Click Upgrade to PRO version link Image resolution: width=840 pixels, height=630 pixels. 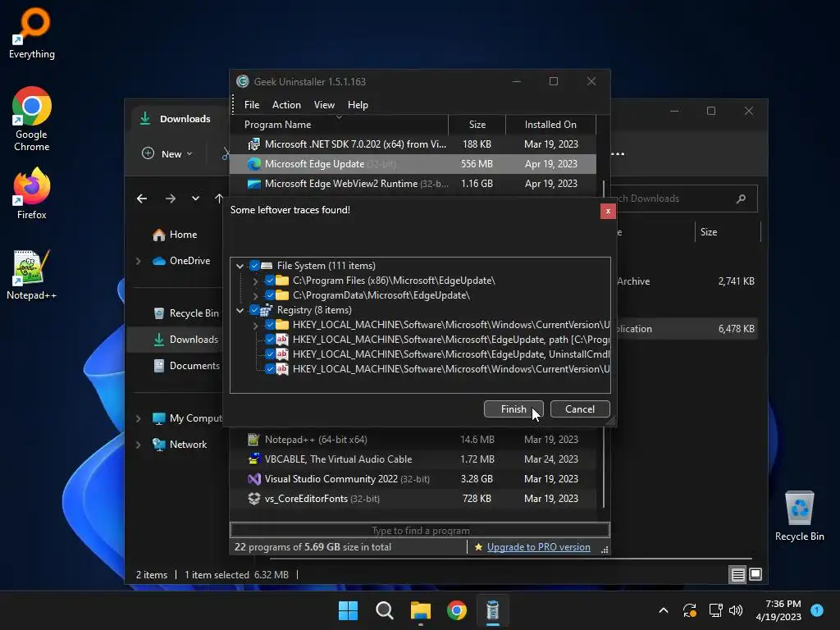[538, 547]
